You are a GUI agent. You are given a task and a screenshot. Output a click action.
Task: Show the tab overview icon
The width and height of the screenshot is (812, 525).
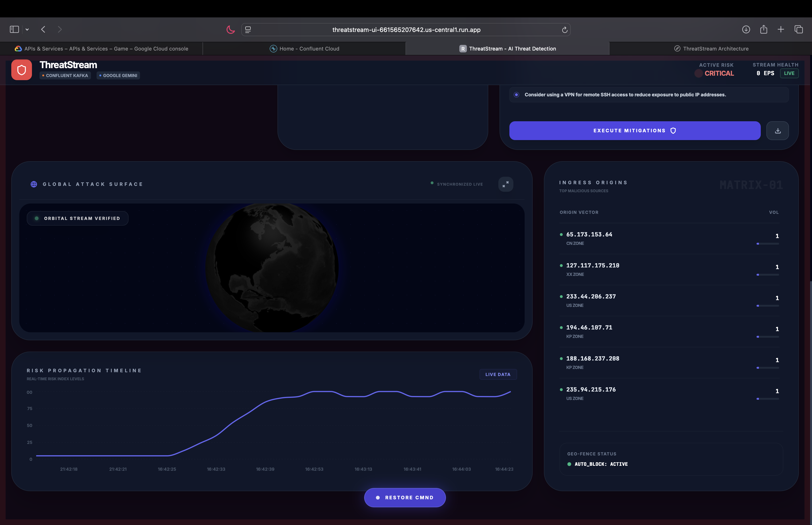pyautogui.click(x=799, y=30)
